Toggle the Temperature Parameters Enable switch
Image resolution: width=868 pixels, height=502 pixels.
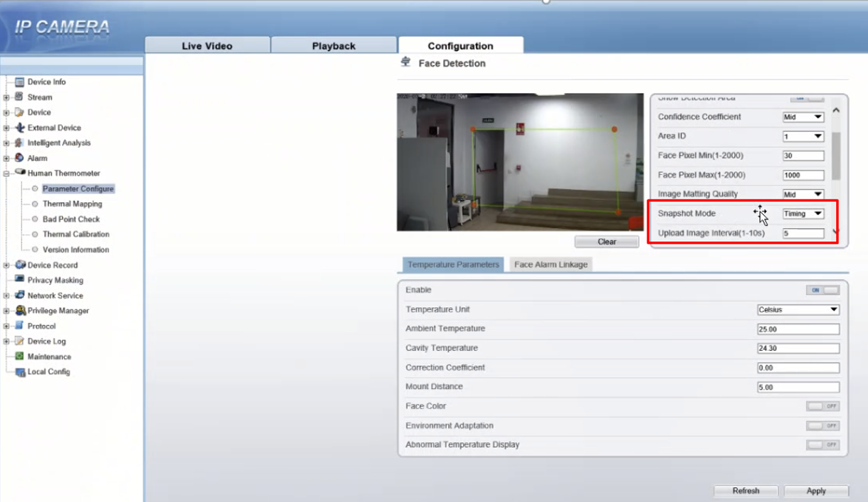(822, 290)
